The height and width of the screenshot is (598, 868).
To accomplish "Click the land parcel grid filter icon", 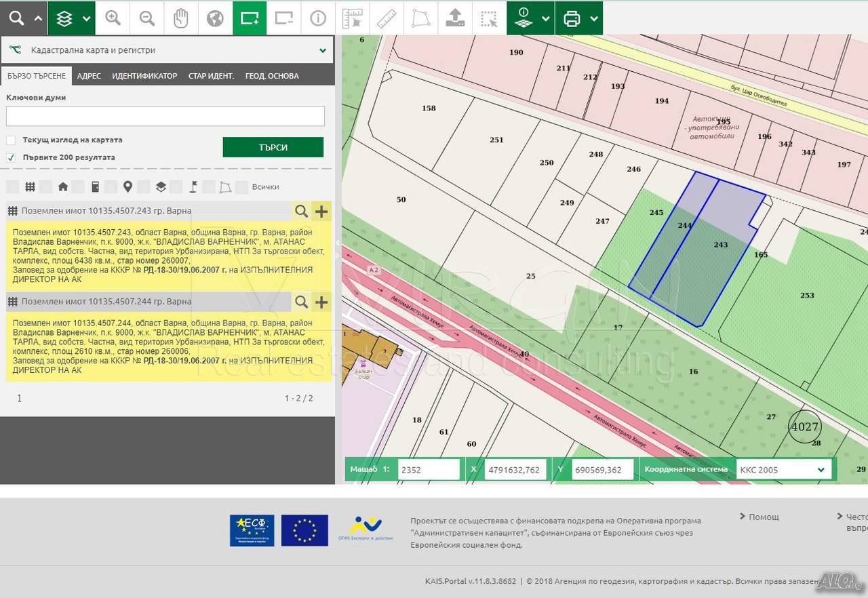I will click(x=30, y=186).
